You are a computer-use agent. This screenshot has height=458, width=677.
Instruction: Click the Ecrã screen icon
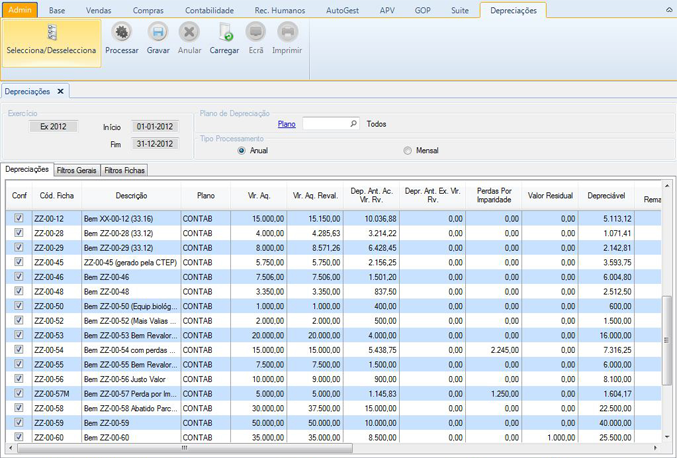click(256, 33)
